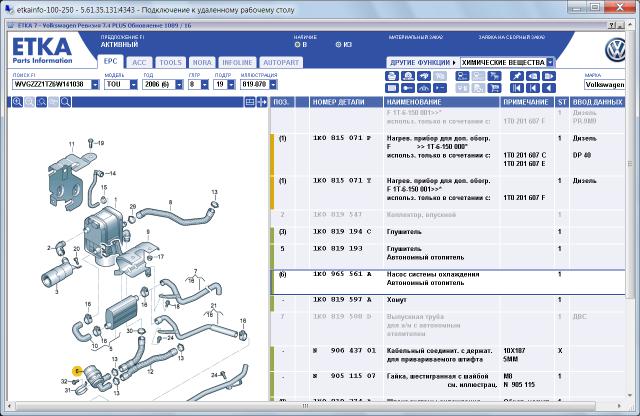Click the ПОЗ. column header
Viewport: 640px width, 416px height.
click(282, 102)
